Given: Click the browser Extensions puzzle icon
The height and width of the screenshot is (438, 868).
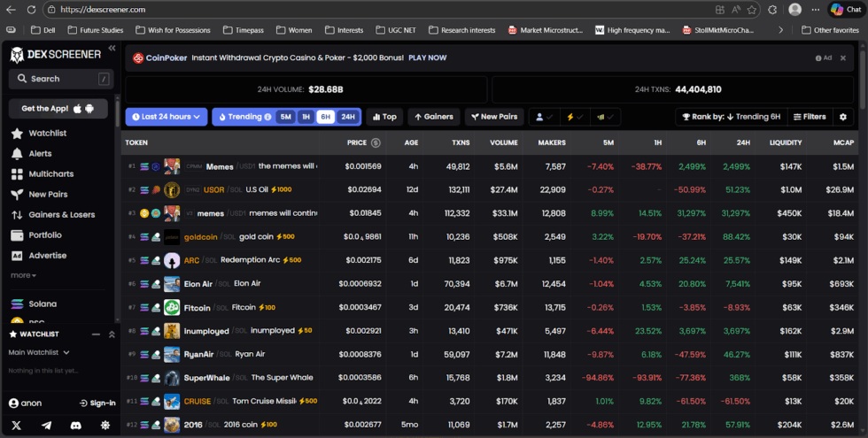Looking at the screenshot, I should [772, 10].
